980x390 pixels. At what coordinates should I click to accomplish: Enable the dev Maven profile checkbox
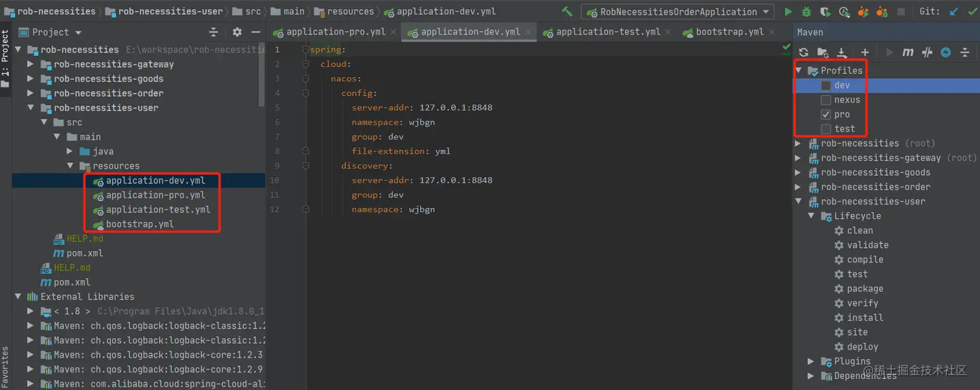click(x=826, y=86)
